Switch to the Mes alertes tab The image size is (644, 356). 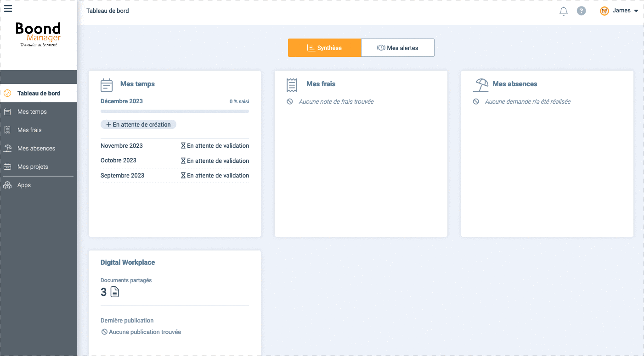point(398,48)
